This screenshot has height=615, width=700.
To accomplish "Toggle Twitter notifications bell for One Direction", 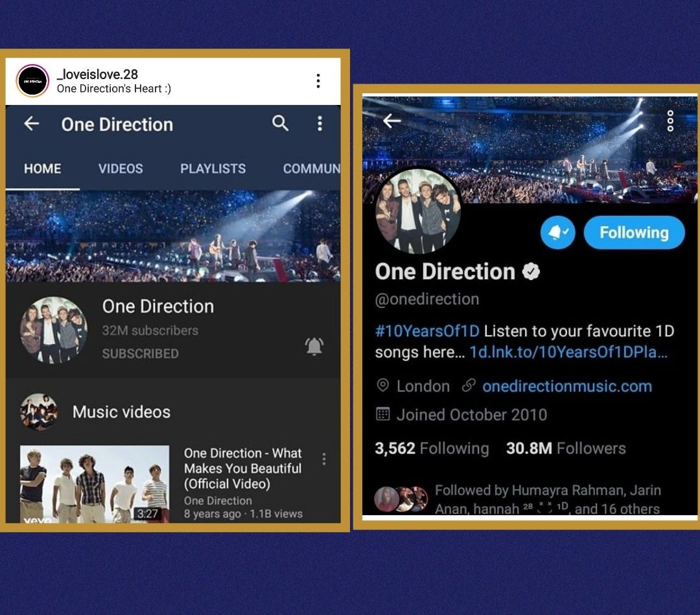I will click(x=557, y=233).
